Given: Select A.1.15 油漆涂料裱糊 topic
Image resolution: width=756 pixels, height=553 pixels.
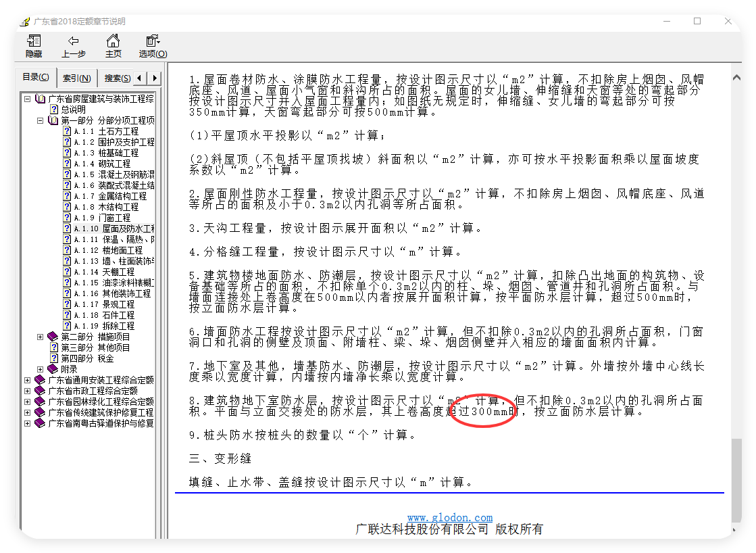Looking at the screenshot, I should (x=114, y=283).
